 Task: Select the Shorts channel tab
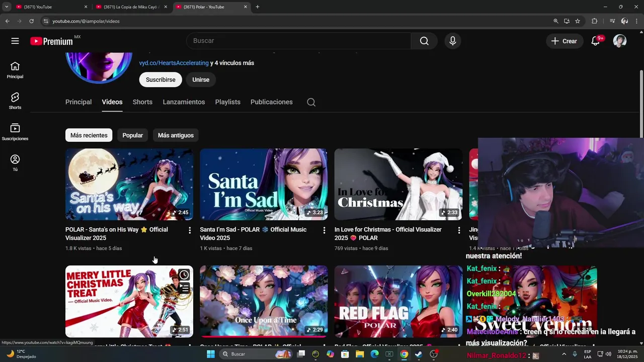coord(142,102)
